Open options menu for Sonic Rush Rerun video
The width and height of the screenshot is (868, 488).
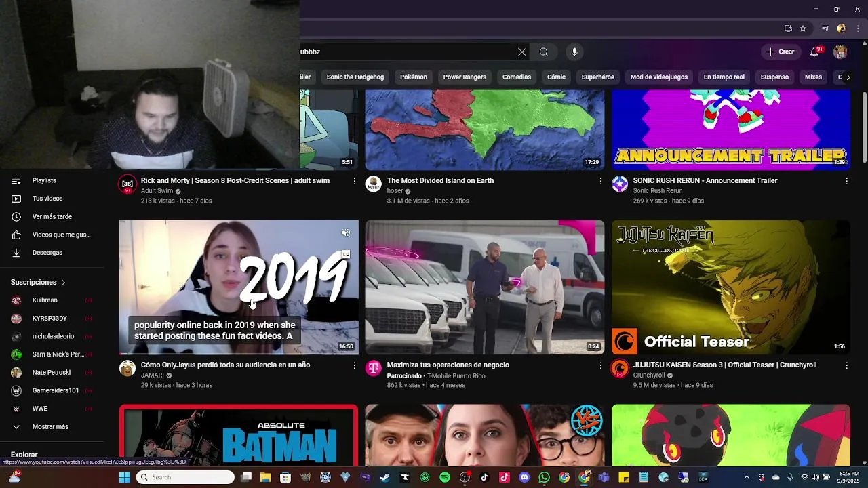(x=846, y=181)
